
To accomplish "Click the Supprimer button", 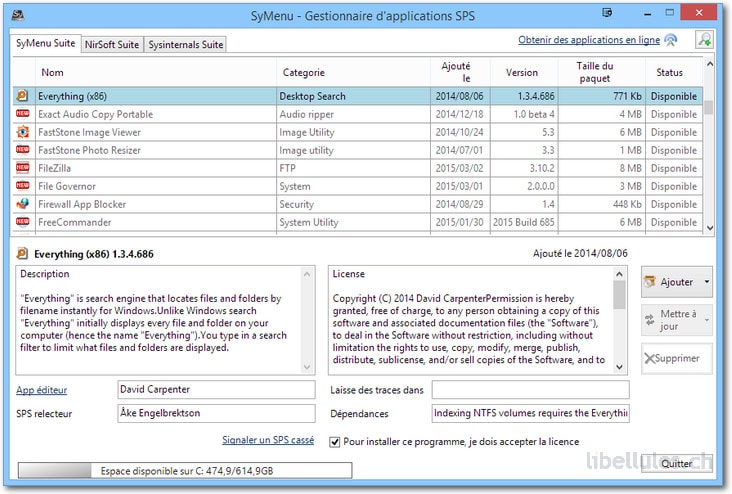I will pyautogui.click(x=677, y=358).
